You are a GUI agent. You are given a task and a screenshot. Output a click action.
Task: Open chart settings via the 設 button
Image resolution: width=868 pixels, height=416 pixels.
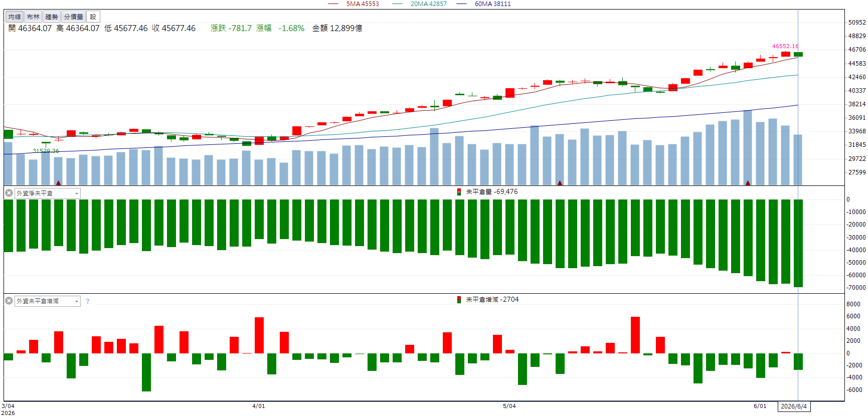click(93, 17)
